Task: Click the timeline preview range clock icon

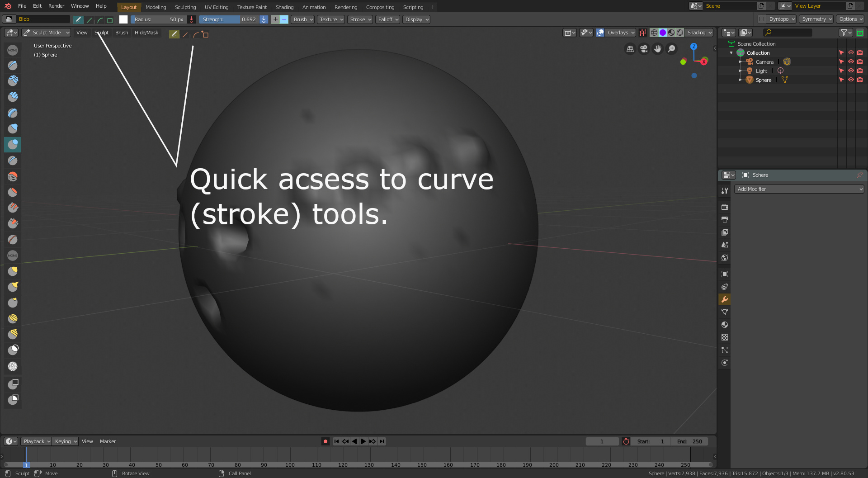Action: 626,441
